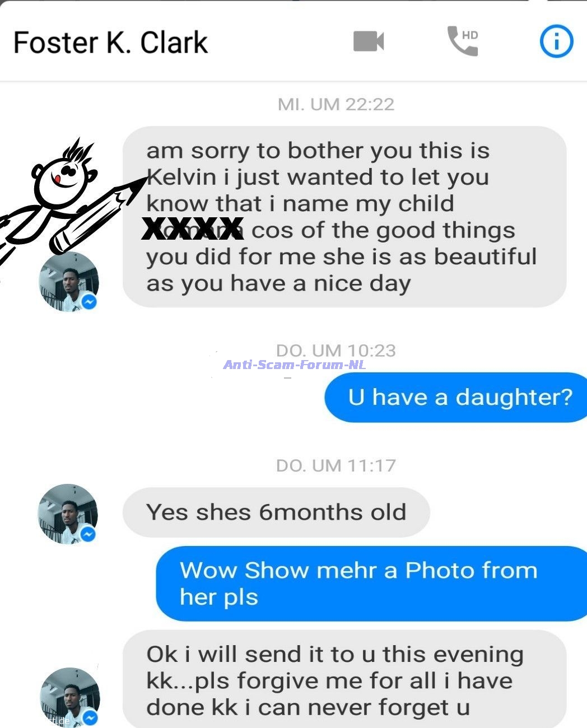The height and width of the screenshot is (728, 587).
Task: Start an HD voice call
Action: coord(463,41)
